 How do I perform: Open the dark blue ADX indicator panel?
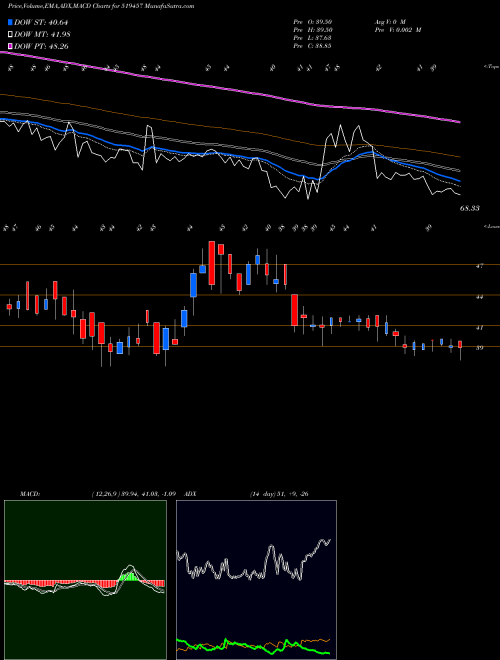tap(256, 580)
